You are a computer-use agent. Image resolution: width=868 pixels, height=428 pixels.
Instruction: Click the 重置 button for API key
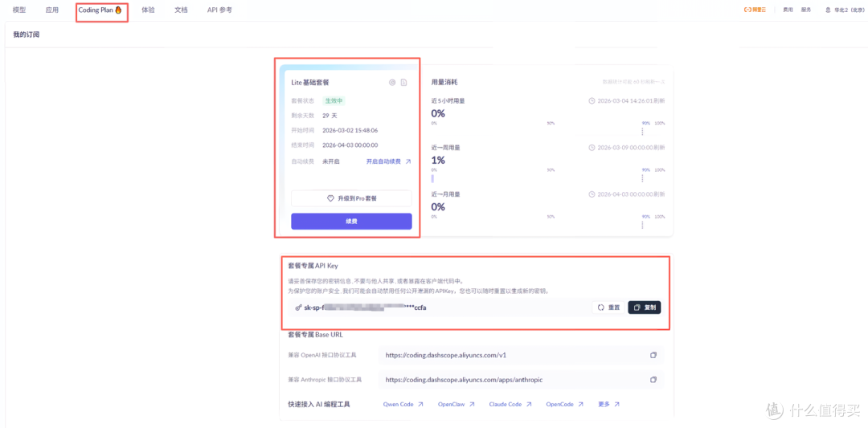coord(608,308)
